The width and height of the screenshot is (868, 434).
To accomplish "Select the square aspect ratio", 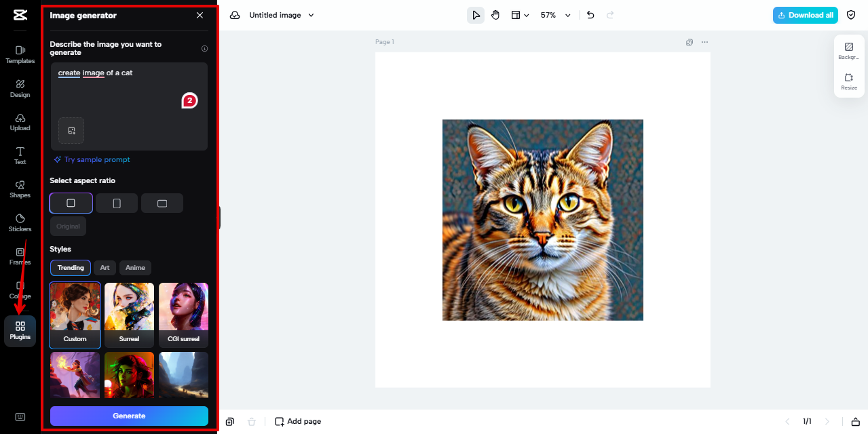I will tap(71, 203).
